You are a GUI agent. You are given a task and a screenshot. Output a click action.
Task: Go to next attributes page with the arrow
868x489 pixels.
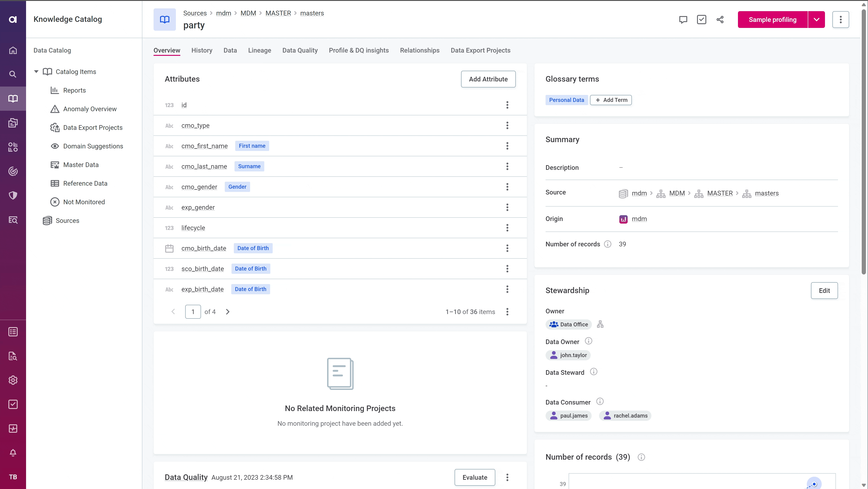[x=228, y=311]
